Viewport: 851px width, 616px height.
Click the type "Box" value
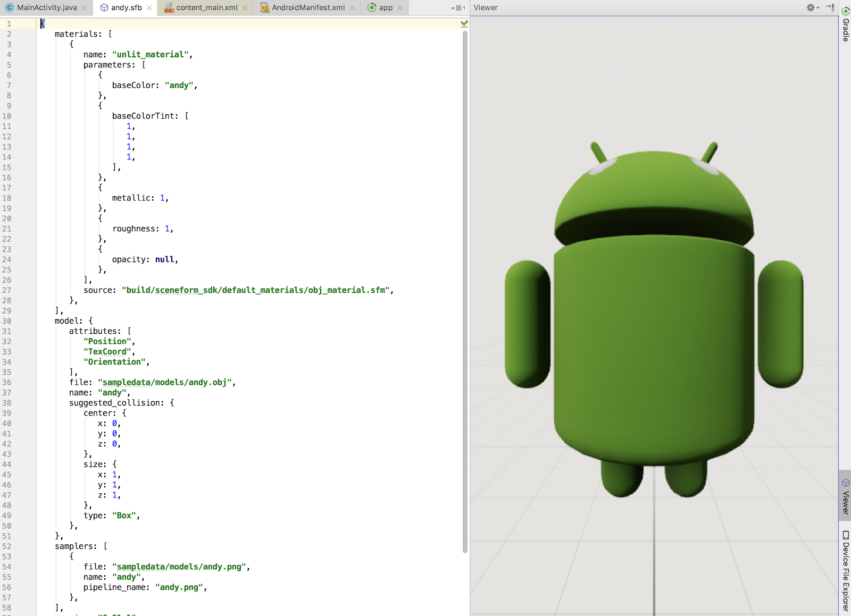pos(124,516)
